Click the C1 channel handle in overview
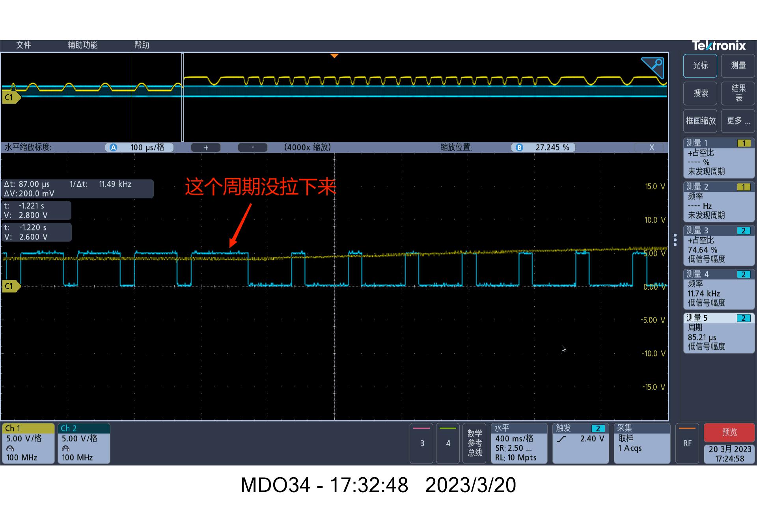The image size is (757, 532). pyautogui.click(x=11, y=97)
